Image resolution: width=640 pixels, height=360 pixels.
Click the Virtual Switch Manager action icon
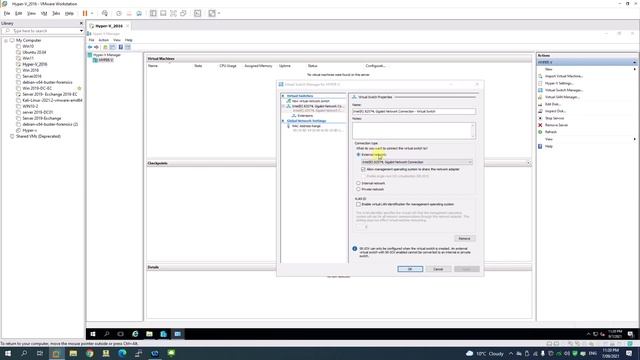(x=540, y=90)
